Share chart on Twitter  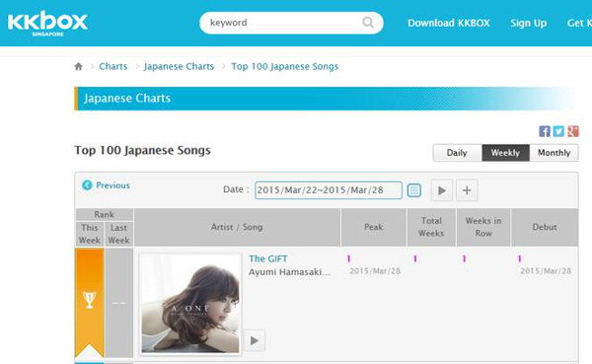558,131
